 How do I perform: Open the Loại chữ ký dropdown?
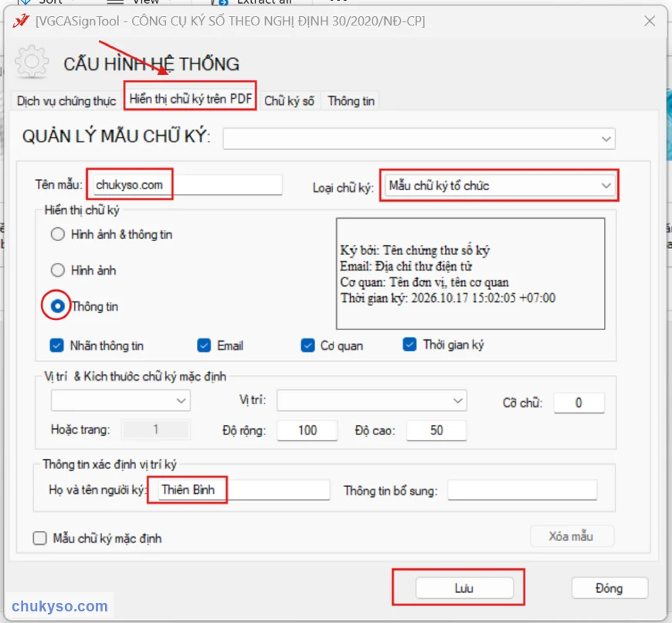tap(499, 186)
